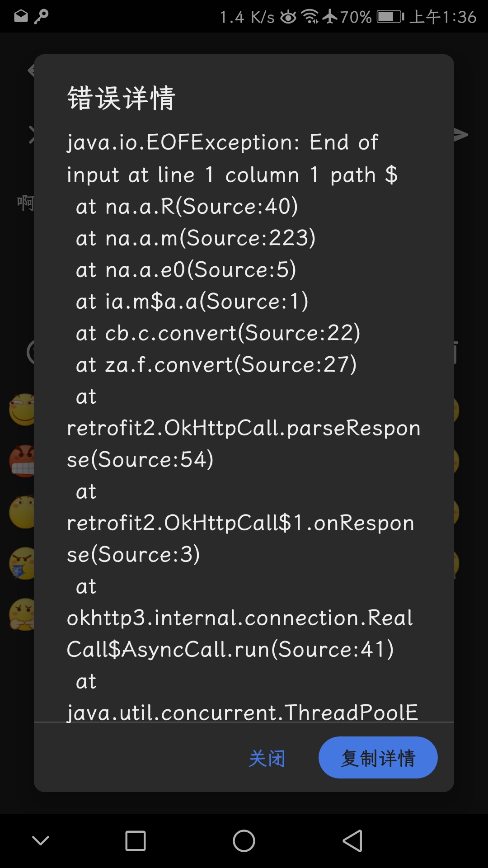Copy the error details with 复制详情
Screen dimensions: 488x868
[x=378, y=757]
